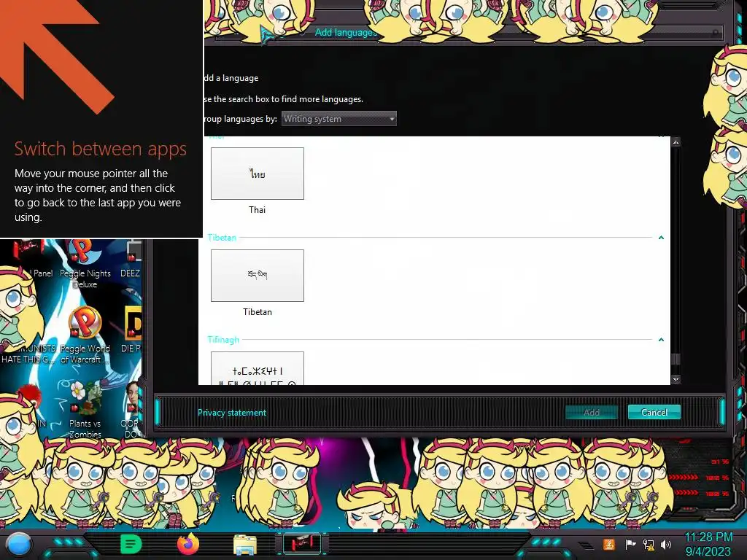Screen dimensions: 747x560
Task: Click the Add button
Action: pyautogui.click(x=591, y=413)
